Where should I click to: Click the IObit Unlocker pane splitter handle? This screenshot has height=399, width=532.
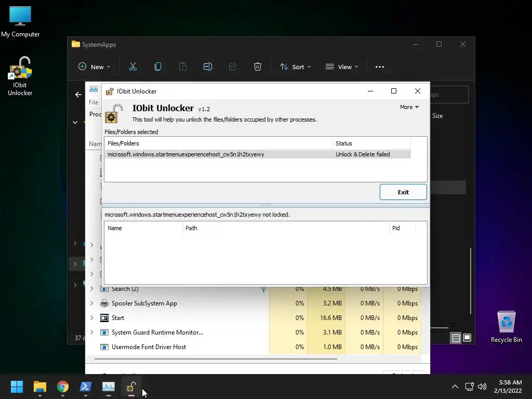[x=265, y=205]
